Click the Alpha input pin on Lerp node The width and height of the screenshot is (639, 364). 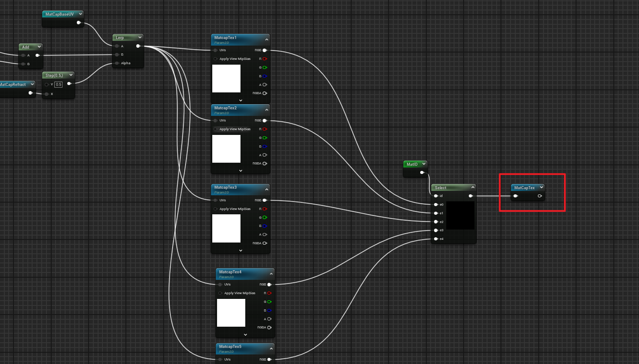pyautogui.click(x=117, y=63)
